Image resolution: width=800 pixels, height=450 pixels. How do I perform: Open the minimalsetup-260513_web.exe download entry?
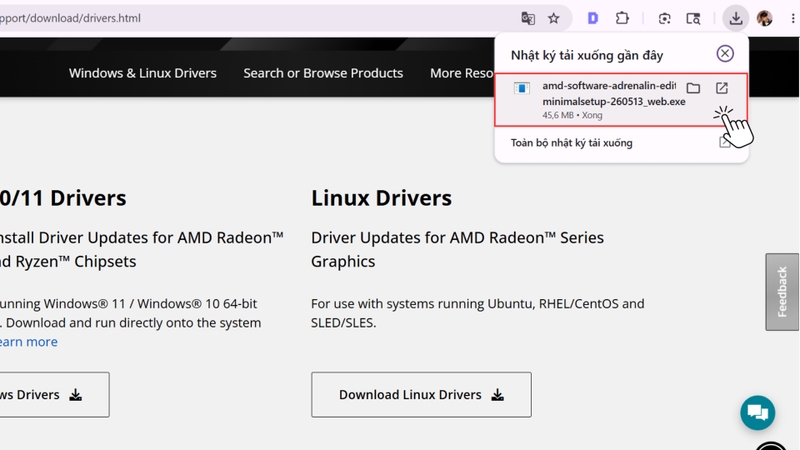coord(621,100)
